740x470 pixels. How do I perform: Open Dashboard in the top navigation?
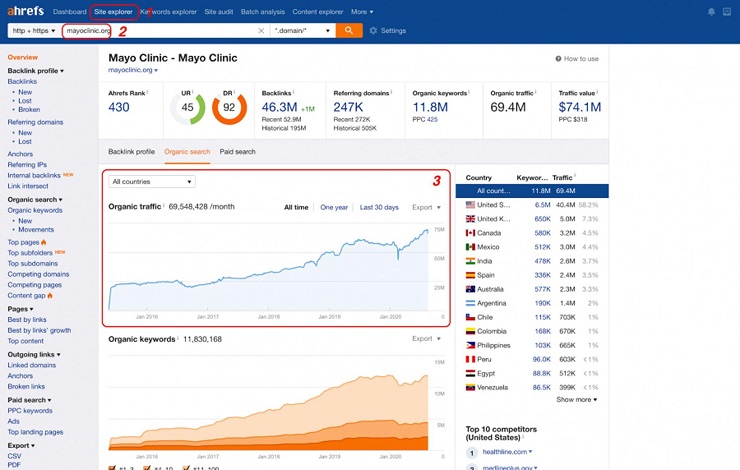tap(70, 12)
